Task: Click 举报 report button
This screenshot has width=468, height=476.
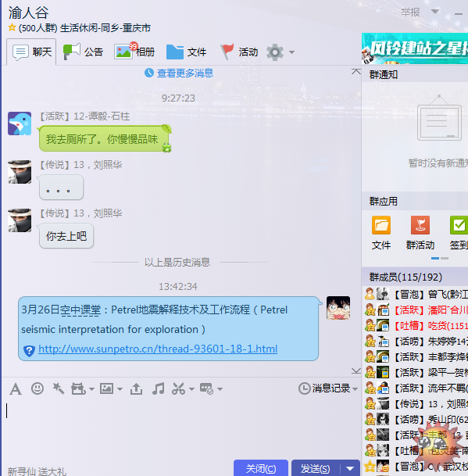Action: [x=410, y=13]
